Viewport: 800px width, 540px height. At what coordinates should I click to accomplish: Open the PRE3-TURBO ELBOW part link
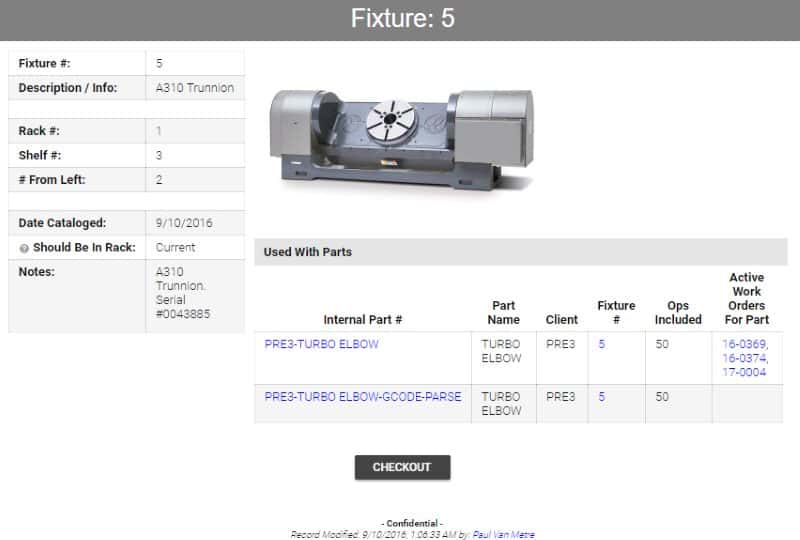[x=321, y=344]
